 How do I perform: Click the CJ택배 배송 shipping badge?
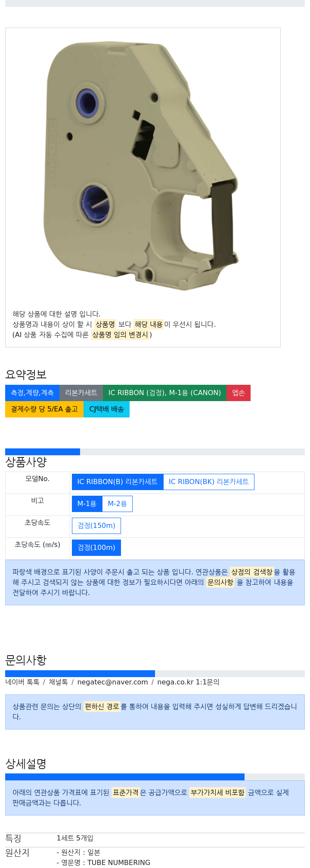[x=106, y=409]
